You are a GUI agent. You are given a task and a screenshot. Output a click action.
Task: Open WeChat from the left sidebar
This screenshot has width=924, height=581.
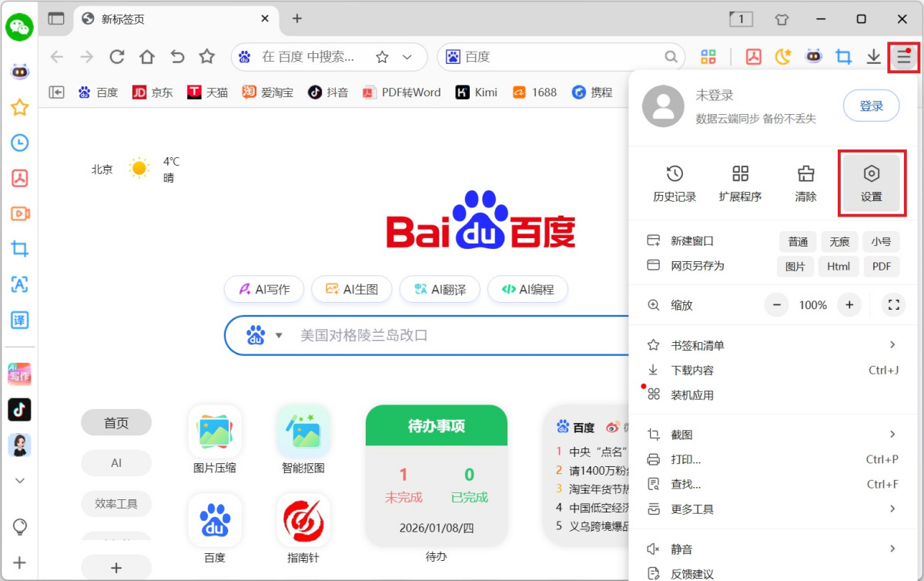19,26
